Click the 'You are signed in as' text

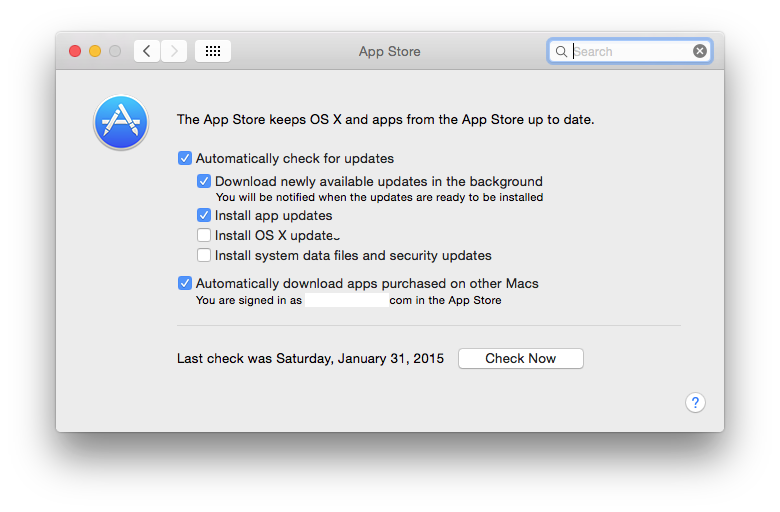tap(249, 301)
